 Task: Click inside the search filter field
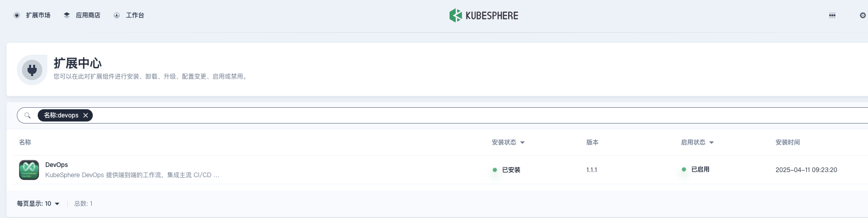point(479,115)
